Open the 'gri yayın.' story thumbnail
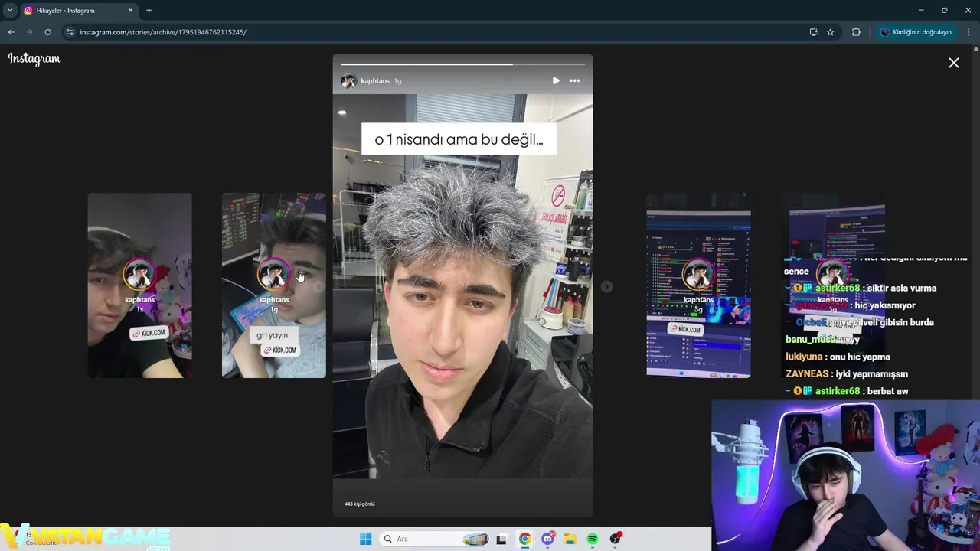Viewport: 980px width, 551px height. (x=274, y=285)
